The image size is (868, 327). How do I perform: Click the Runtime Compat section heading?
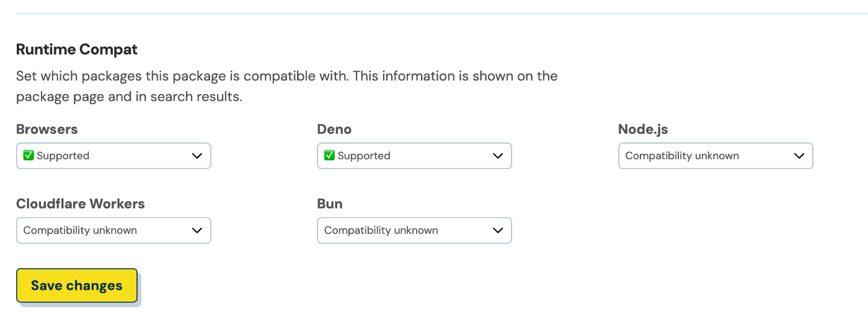click(77, 50)
